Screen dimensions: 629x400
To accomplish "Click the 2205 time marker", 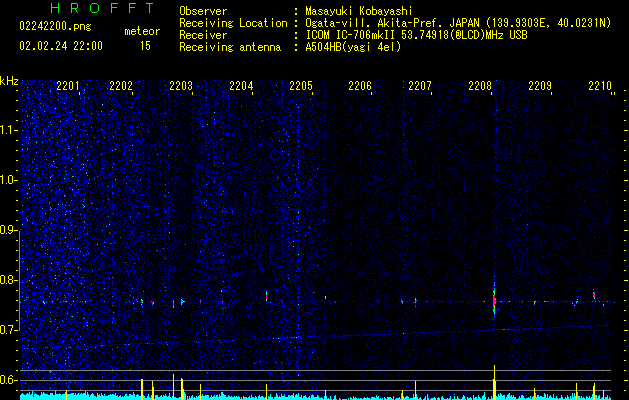I will (301, 86).
